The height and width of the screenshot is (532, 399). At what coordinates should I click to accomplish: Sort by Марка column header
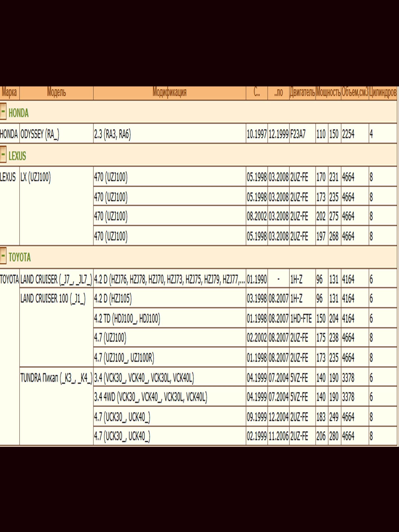click(9, 93)
